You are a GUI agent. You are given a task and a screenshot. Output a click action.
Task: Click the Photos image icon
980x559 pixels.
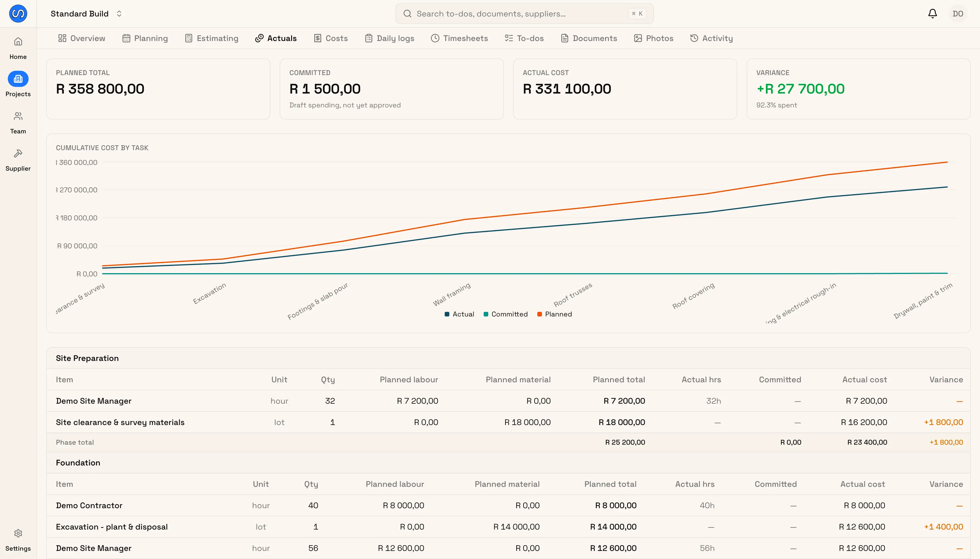tap(638, 38)
